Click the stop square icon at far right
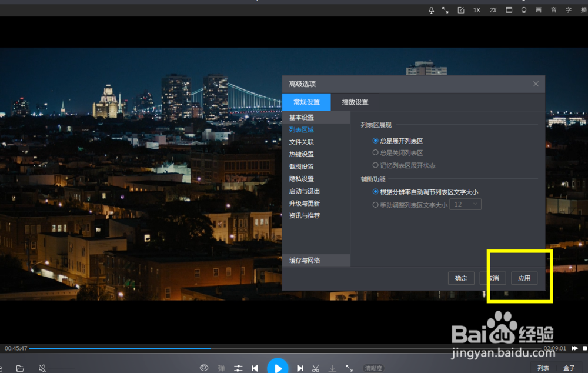The image size is (588, 373). click(584, 348)
